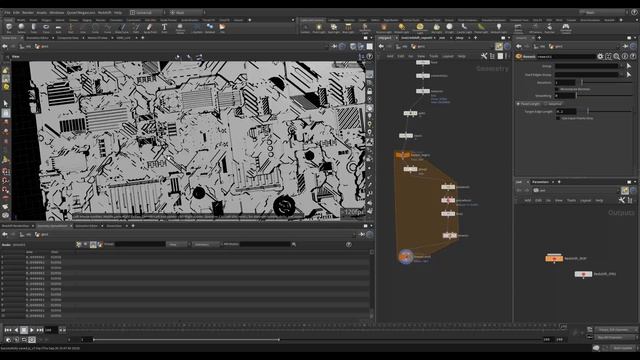Image resolution: width=640 pixels, height=360 pixels.
Task: Select the Torus shelf tool
Action: click(x=46, y=28)
